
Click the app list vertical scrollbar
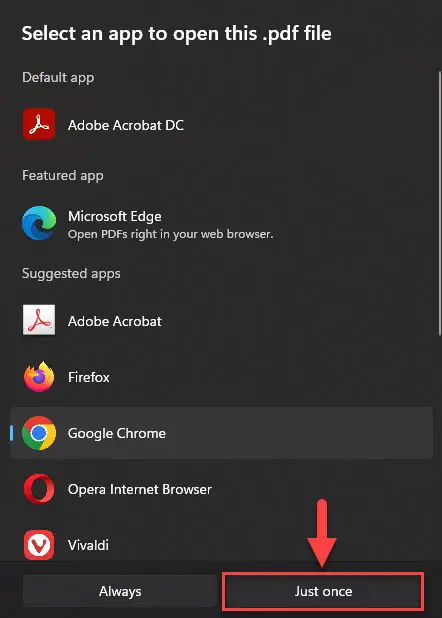point(440,203)
